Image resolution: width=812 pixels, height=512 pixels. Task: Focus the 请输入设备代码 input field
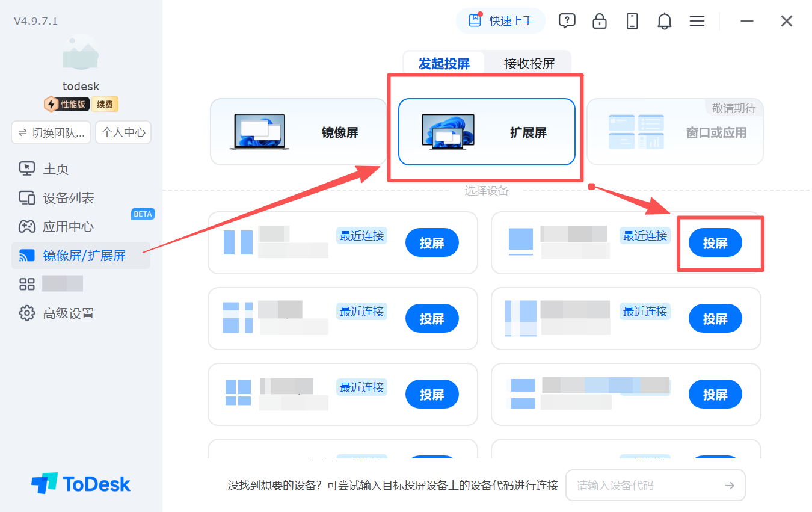coord(656,485)
